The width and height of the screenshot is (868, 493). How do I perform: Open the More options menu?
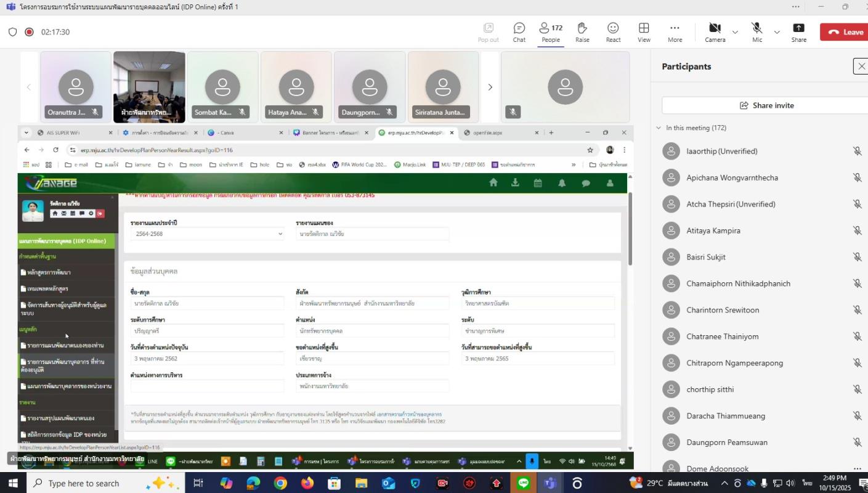675,32
